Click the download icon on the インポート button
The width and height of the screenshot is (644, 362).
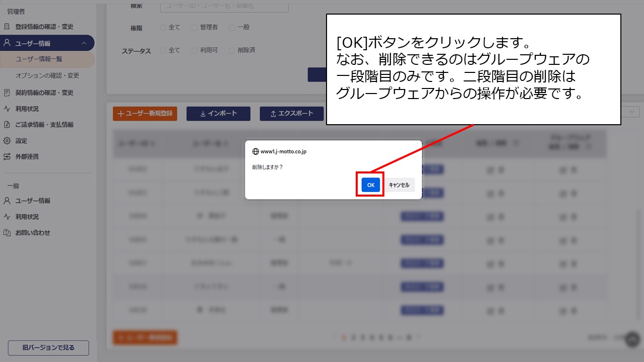[203, 114]
